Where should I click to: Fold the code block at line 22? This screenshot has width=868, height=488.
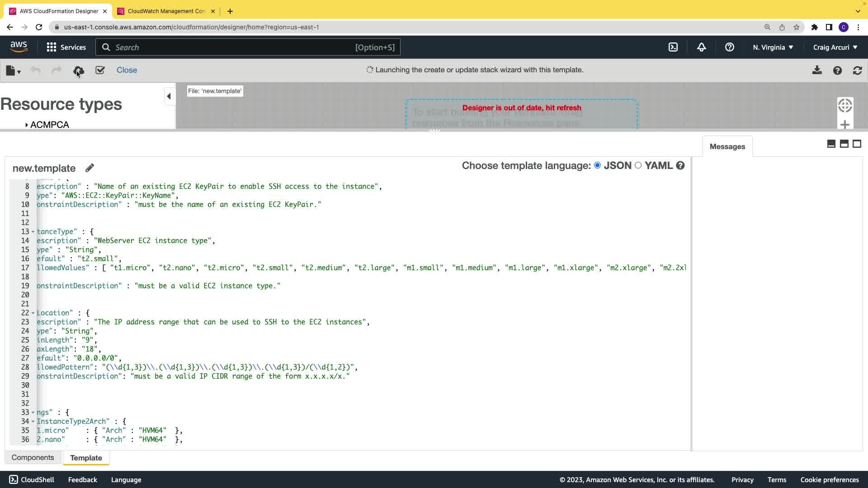coord(33,313)
